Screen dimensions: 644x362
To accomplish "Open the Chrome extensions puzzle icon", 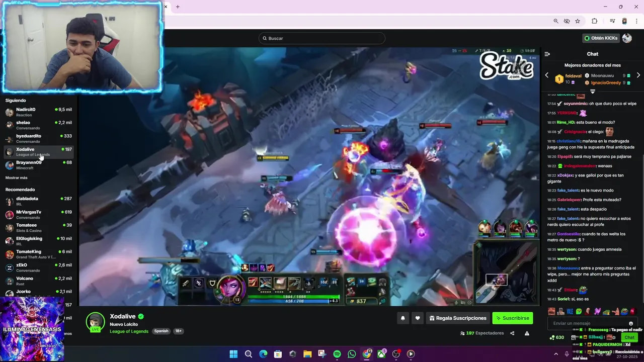I will click(x=594, y=21).
